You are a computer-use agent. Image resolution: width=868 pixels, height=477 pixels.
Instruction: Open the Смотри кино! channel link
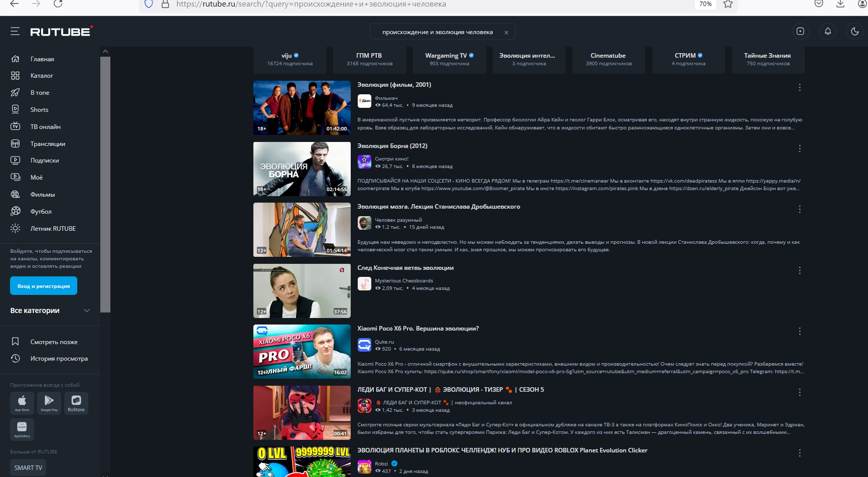391,159
